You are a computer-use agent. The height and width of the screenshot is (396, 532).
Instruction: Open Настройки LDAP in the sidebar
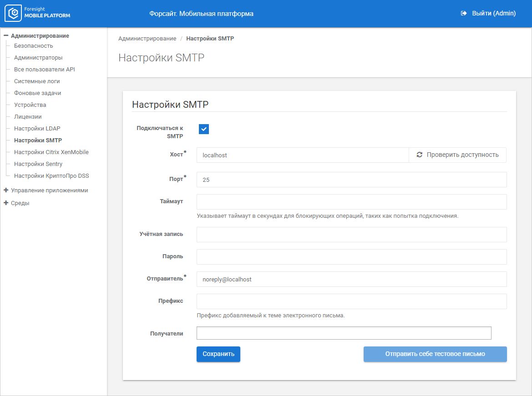(x=37, y=129)
